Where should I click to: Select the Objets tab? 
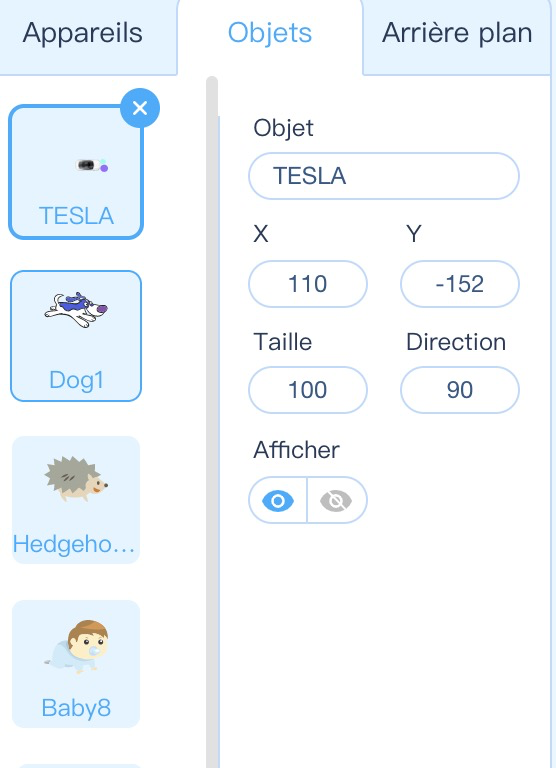[x=270, y=34]
